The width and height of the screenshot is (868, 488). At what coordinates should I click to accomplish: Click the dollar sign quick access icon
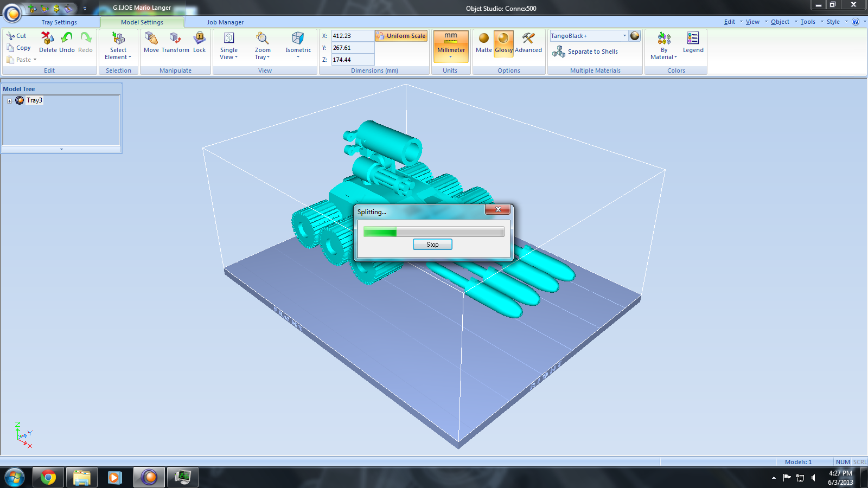coord(56,8)
